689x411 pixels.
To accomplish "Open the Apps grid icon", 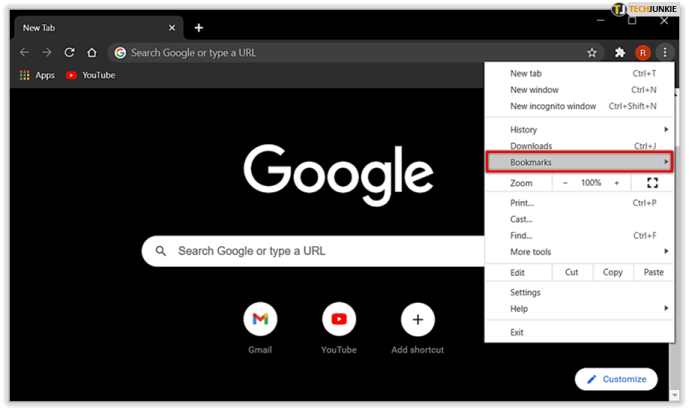I will [x=25, y=75].
